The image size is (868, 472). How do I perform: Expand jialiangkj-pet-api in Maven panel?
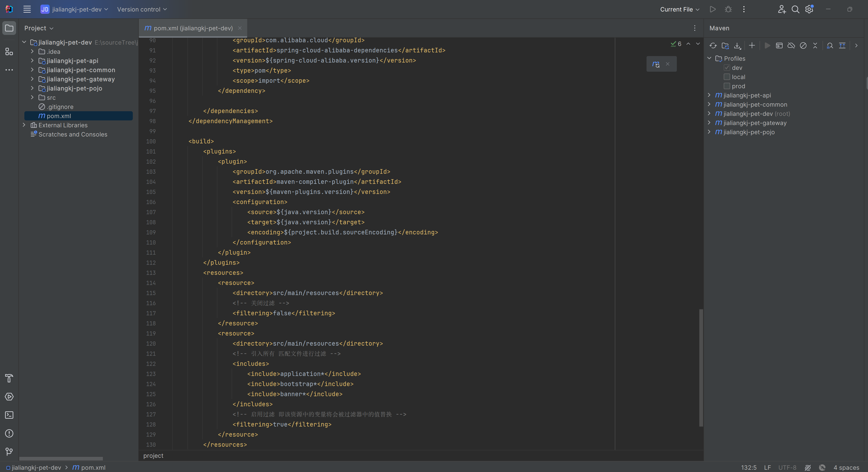[709, 95]
